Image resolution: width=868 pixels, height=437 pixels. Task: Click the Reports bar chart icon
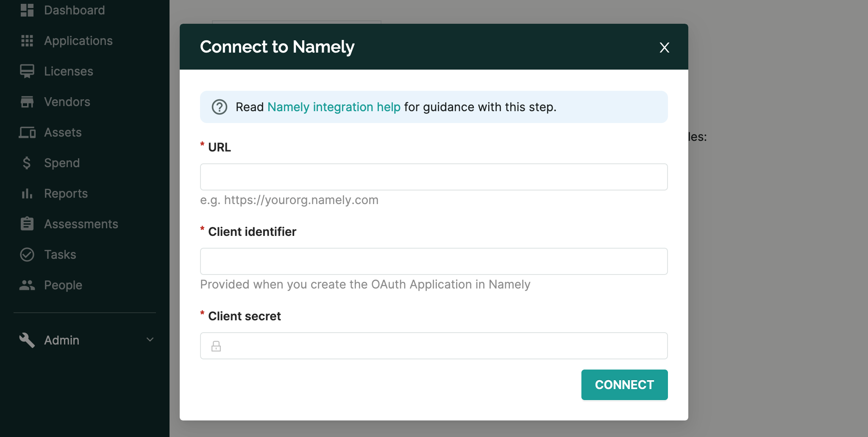pos(27,193)
